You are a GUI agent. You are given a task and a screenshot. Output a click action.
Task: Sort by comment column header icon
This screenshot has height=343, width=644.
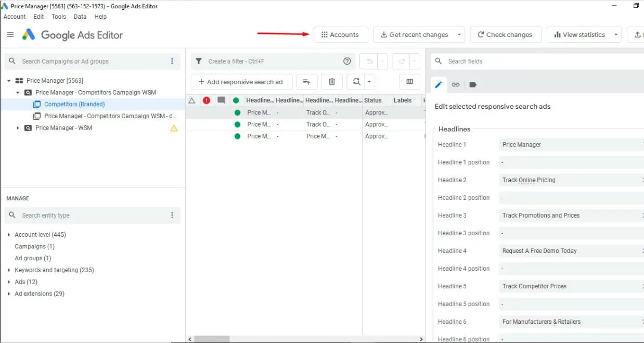click(x=221, y=100)
